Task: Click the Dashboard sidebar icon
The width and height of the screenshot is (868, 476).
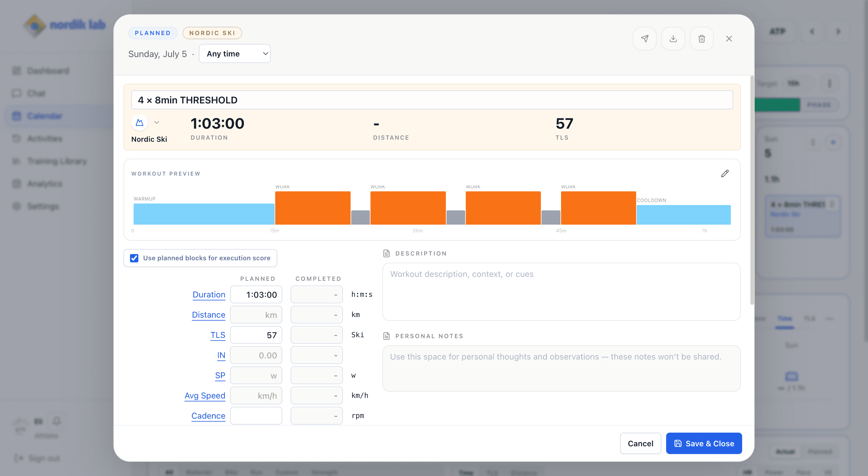Action: click(x=17, y=70)
